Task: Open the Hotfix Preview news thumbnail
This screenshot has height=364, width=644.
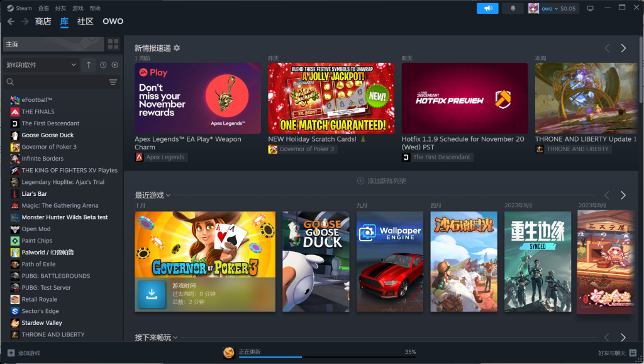Action: point(465,98)
